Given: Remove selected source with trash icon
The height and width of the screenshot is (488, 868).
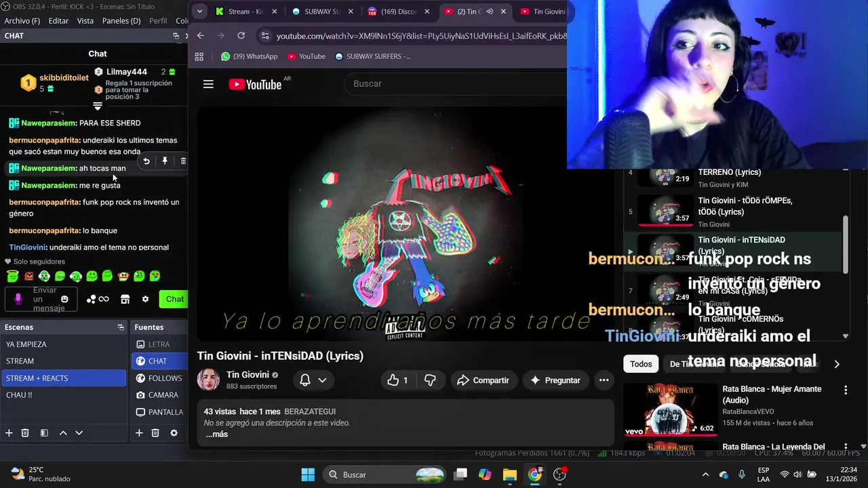Looking at the screenshot, I should 155,433.
